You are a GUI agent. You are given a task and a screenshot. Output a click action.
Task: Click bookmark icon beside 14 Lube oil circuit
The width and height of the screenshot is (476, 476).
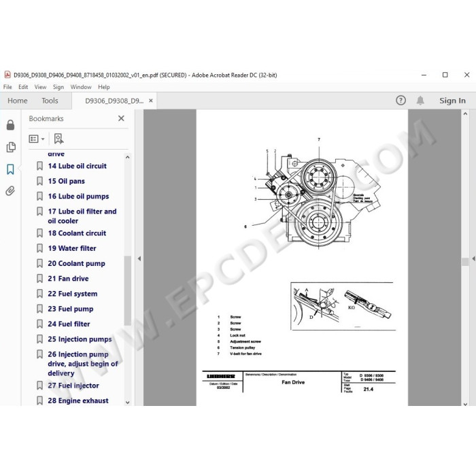point(39,166)
